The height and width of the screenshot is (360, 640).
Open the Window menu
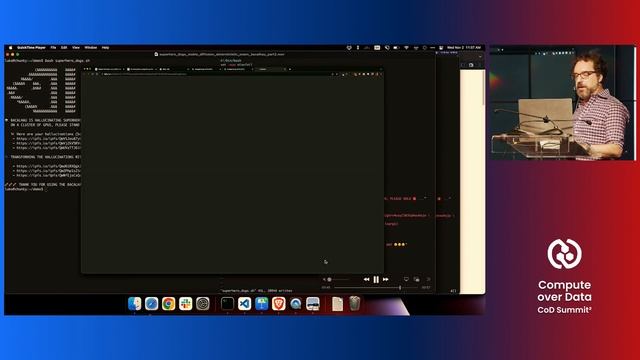click(x=91, y=48)
